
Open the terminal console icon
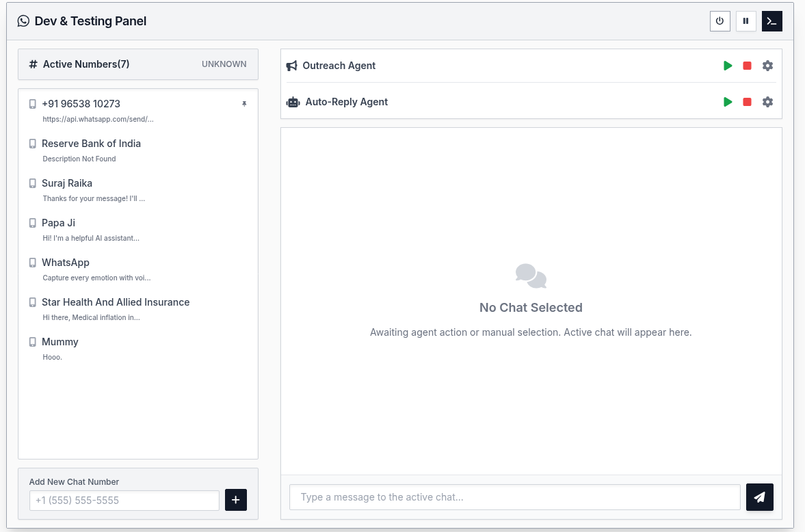tap(771, 21)
